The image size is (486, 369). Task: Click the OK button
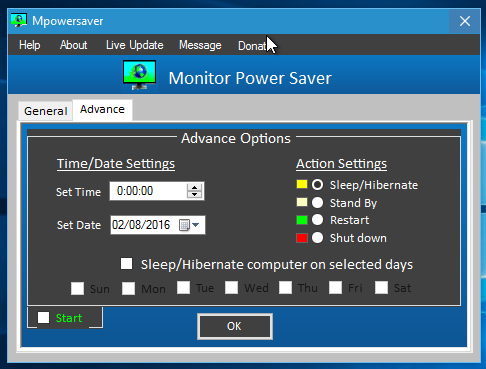[x=235, y=326]
